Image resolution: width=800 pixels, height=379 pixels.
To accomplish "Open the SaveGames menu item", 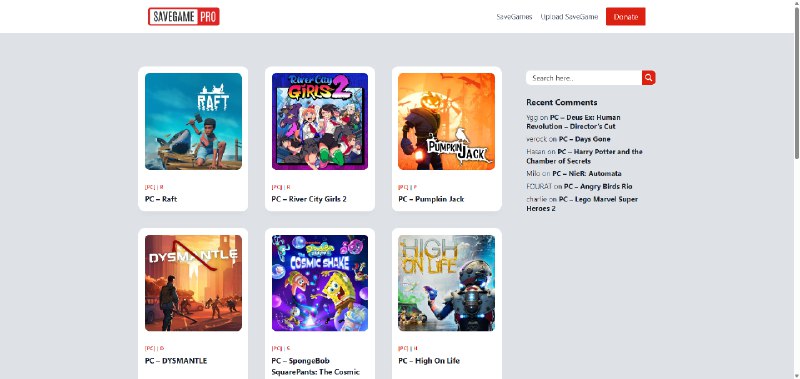I will (514, 17).
